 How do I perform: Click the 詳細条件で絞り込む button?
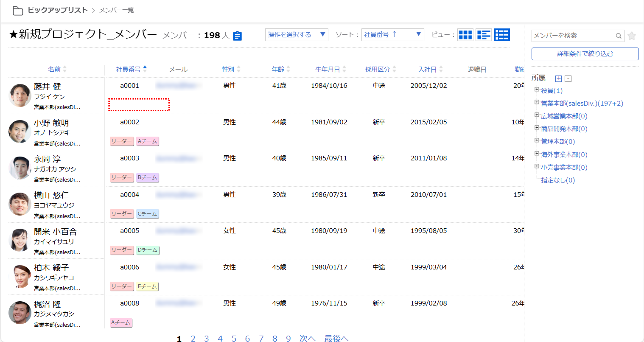click(x=585, y=54)
